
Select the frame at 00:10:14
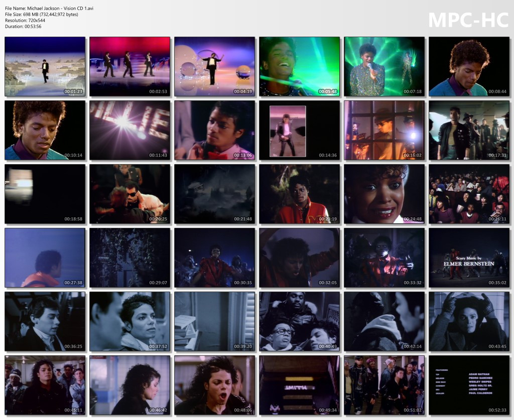click(x=45, y=130)
